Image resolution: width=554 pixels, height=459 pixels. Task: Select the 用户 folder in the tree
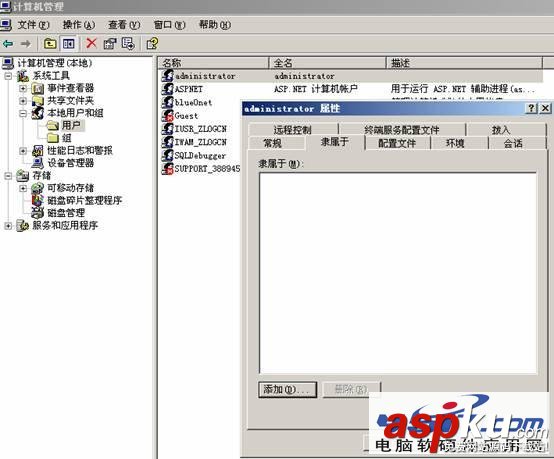pyautogui.click(x=71, y=125)
